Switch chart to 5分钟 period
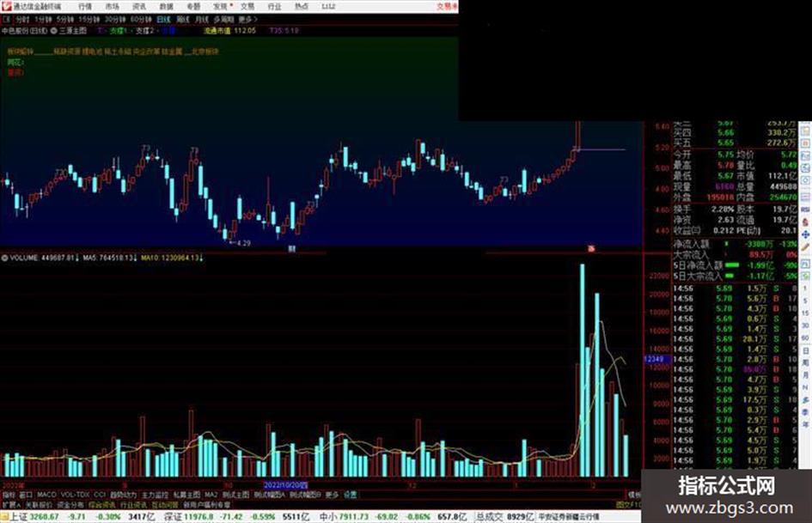The height and width of the screenshot is (523, 812). tap(64, 19)
